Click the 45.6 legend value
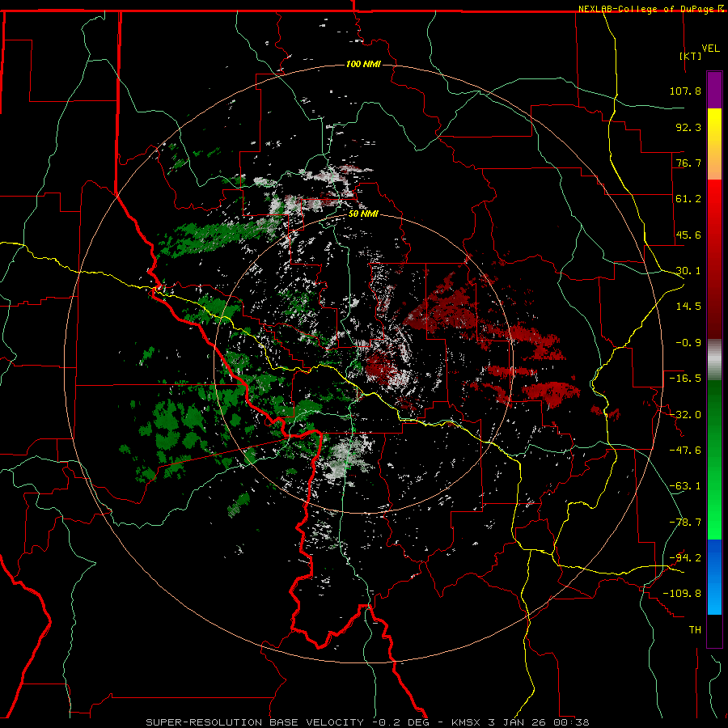 click(x=688, y=235)
